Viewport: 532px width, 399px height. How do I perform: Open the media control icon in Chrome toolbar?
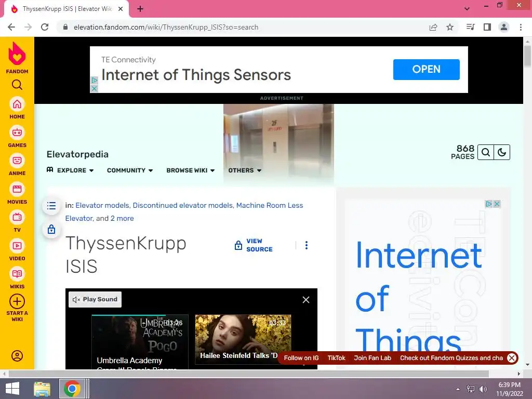pos(471,27)
